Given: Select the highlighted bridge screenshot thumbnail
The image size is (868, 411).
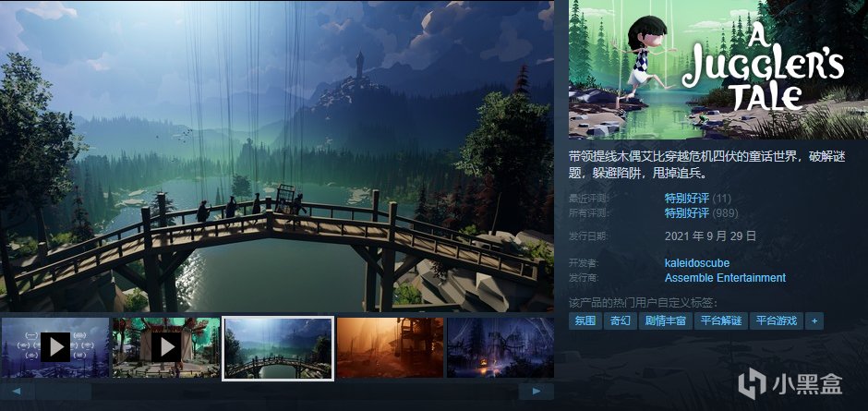Looking at the screenshot, I should 278,348.
